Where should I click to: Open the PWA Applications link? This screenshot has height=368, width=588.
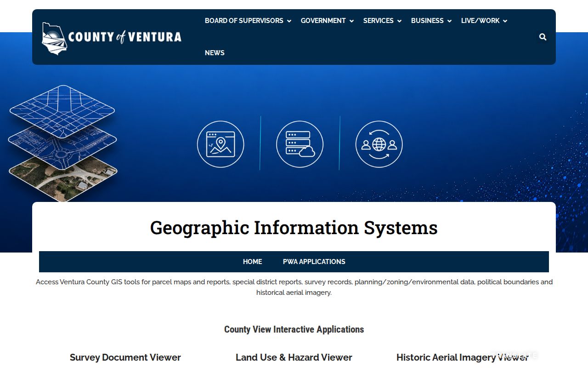pos(314,262)
